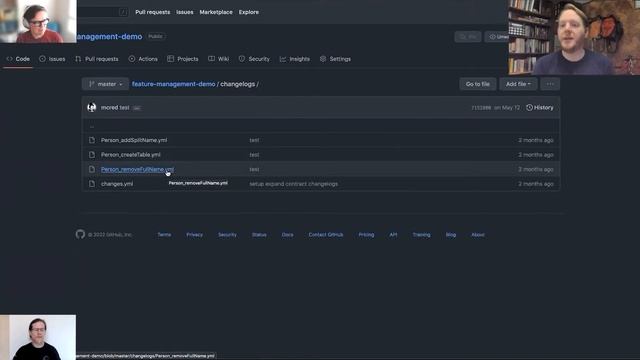Open footer Contact GitHub link
The image size is (640, 360).
326,235
